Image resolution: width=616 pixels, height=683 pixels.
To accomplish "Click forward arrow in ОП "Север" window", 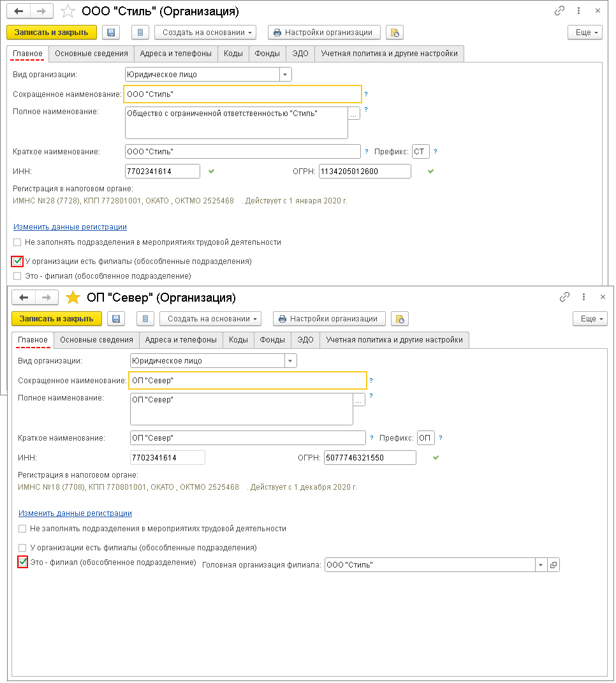I will 46,298.
